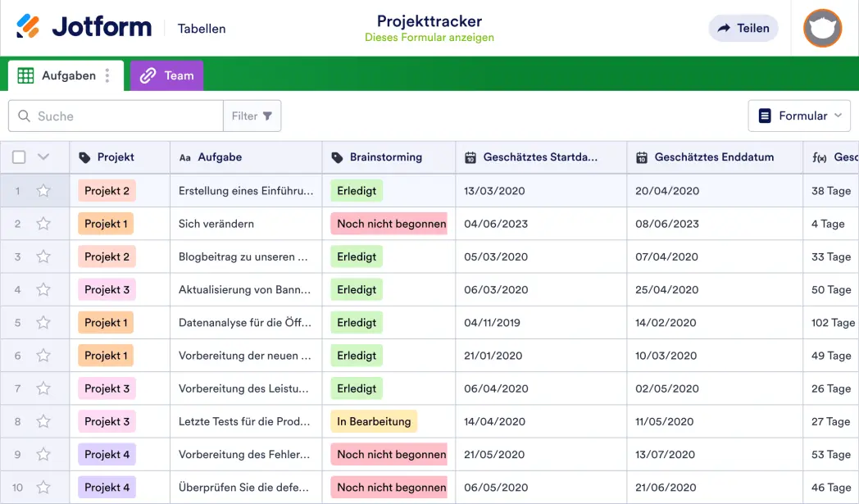Open the Filter dropdown
Screen dimensions: 859x504
click(x=252, y=116)
